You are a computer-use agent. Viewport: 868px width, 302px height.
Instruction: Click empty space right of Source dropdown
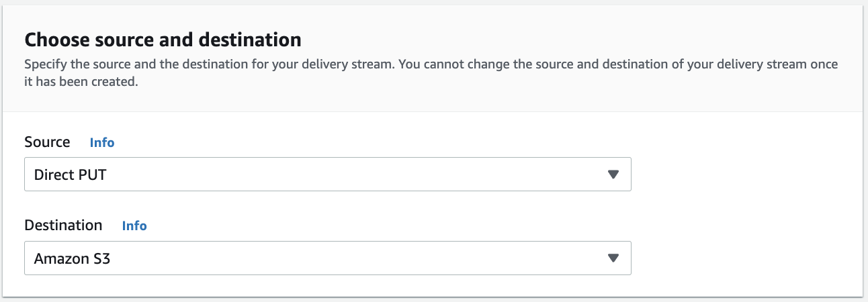click(739, 174)
